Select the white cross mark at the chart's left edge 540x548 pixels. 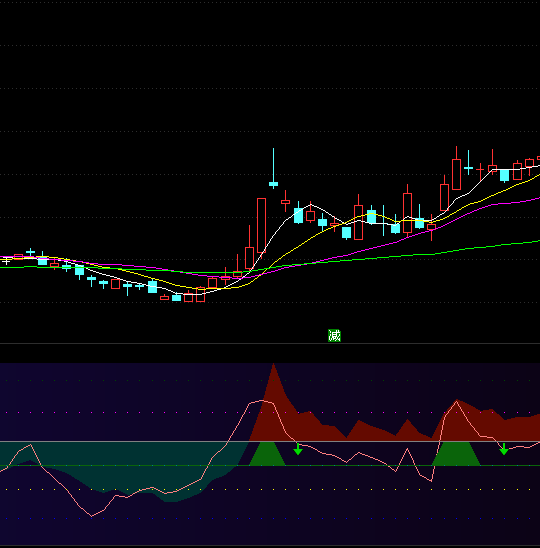tap(6, 261)
